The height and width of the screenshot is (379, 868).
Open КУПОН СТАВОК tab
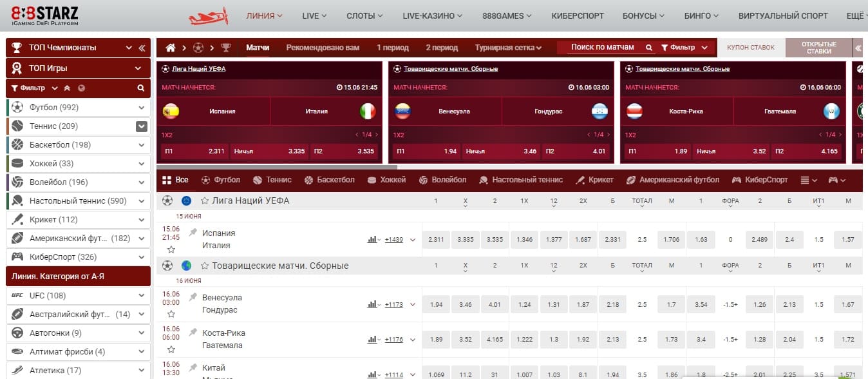pyautogui.click(x=751, y=48)
